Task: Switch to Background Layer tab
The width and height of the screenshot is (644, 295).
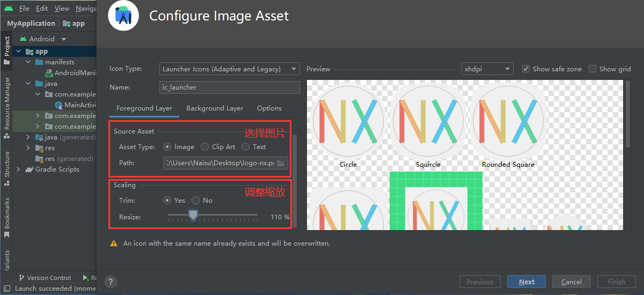Action: (x=215, y=108)
